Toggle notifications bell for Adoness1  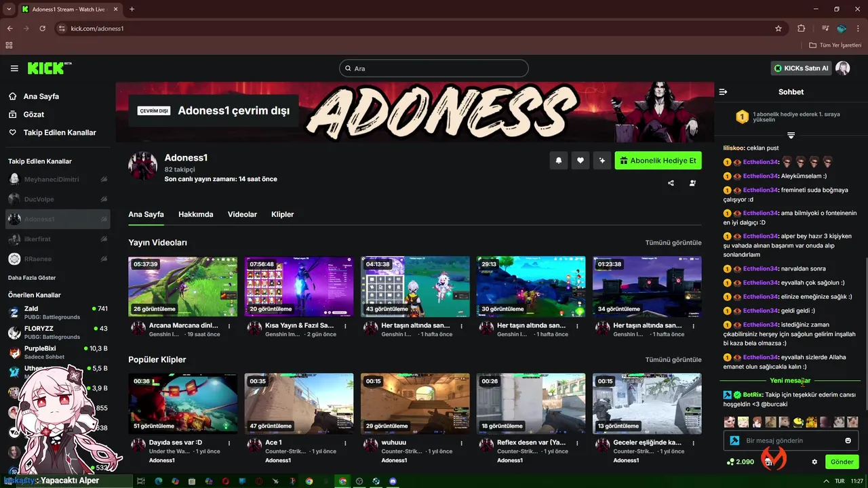(x=559, y=161)
